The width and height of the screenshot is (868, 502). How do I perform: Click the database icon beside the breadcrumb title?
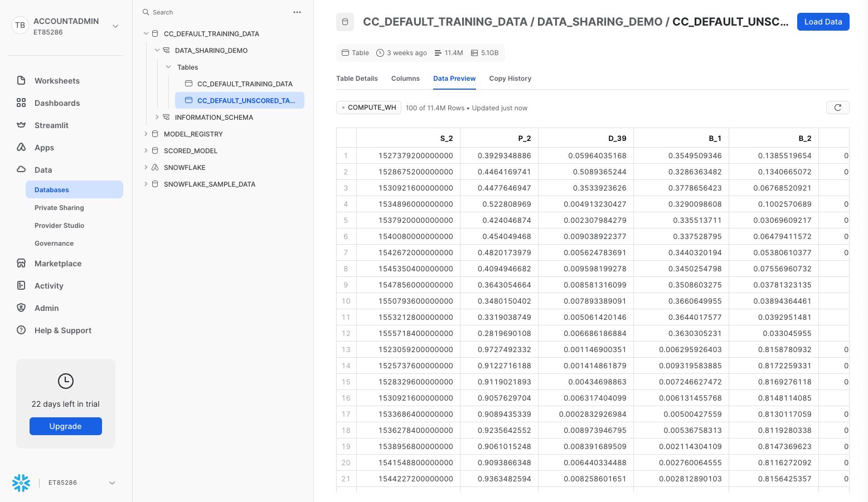(345, 22)
